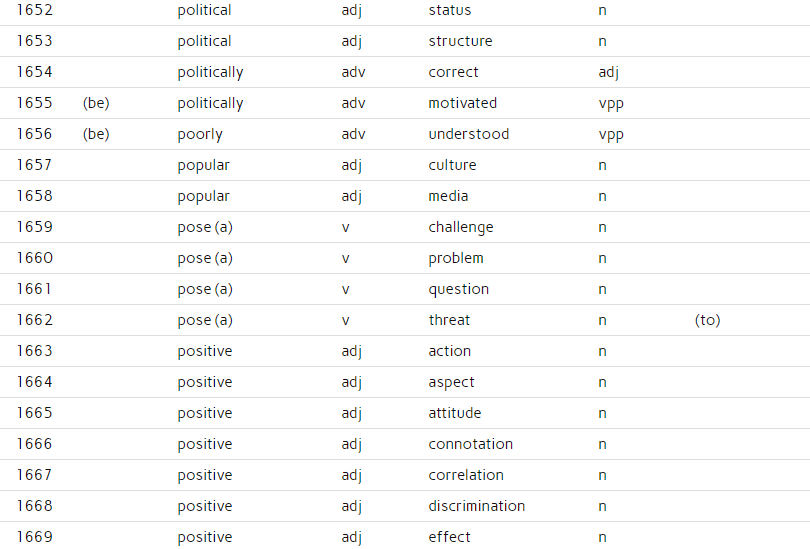This screenshot has height=549, width=810.
Task: Click the word 'motivated'
Action: 462,103
